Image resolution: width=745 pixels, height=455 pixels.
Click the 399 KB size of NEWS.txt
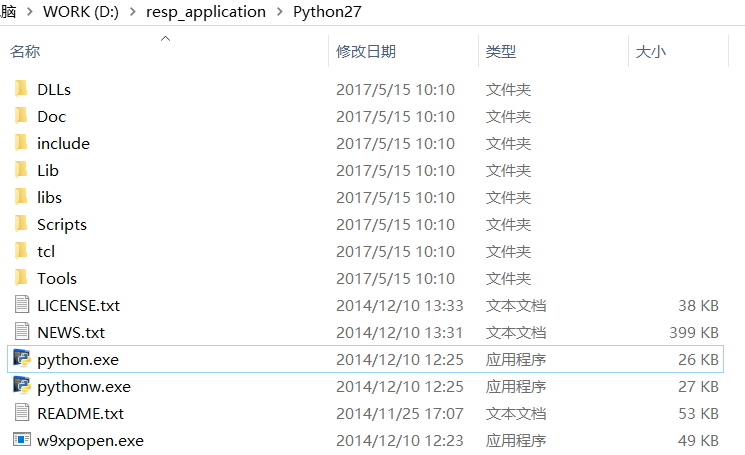pos(694,333)
